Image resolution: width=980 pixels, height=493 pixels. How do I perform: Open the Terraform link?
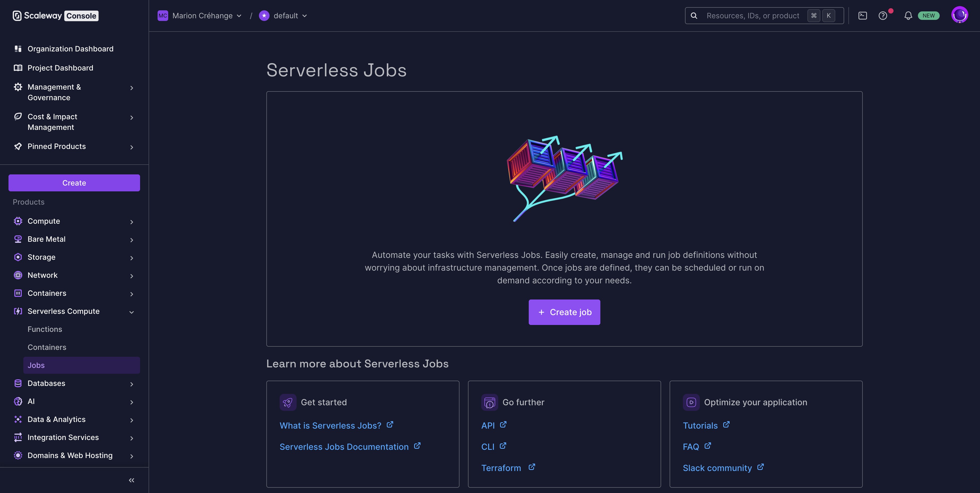point(508,468)
